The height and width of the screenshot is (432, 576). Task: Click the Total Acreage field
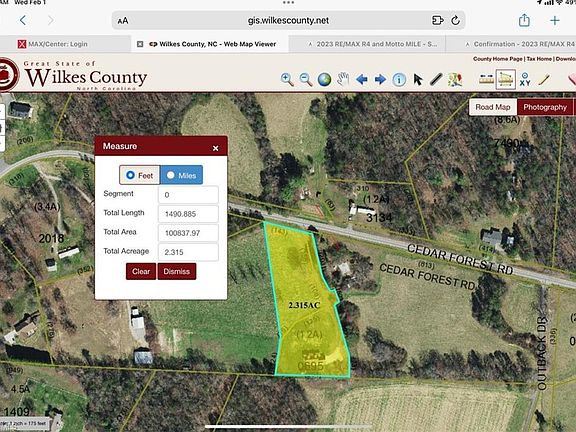tap(188, 252)
